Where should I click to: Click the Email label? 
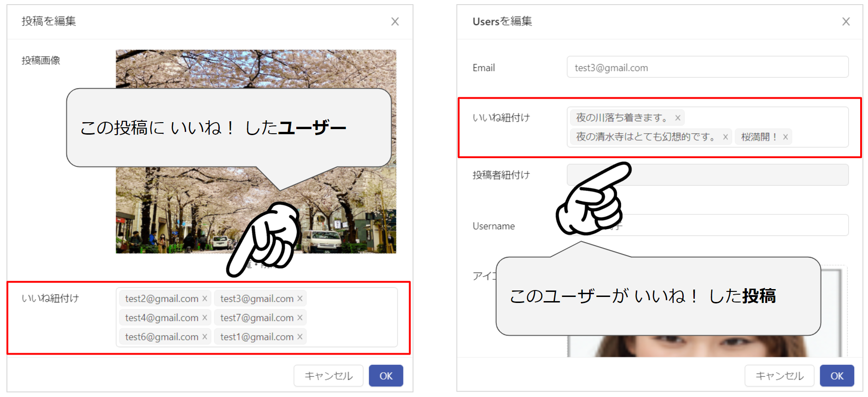coord(484,68)
